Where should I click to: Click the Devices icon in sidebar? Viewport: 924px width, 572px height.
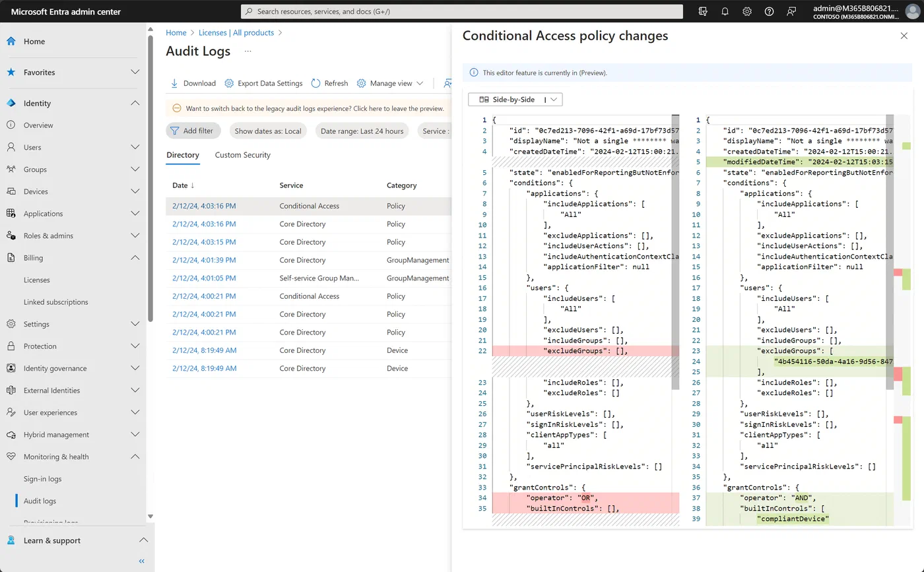pyautogui.click(x=11, y=191)
